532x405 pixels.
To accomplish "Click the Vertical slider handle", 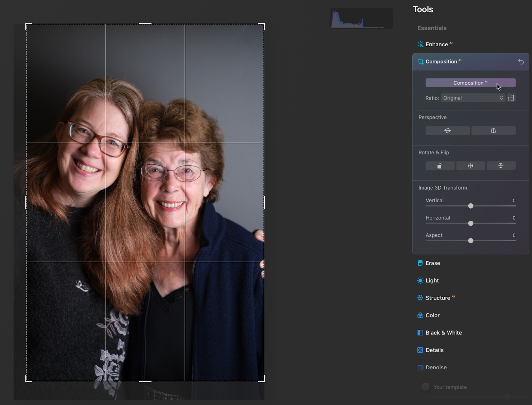I will (x=470, y=206).
